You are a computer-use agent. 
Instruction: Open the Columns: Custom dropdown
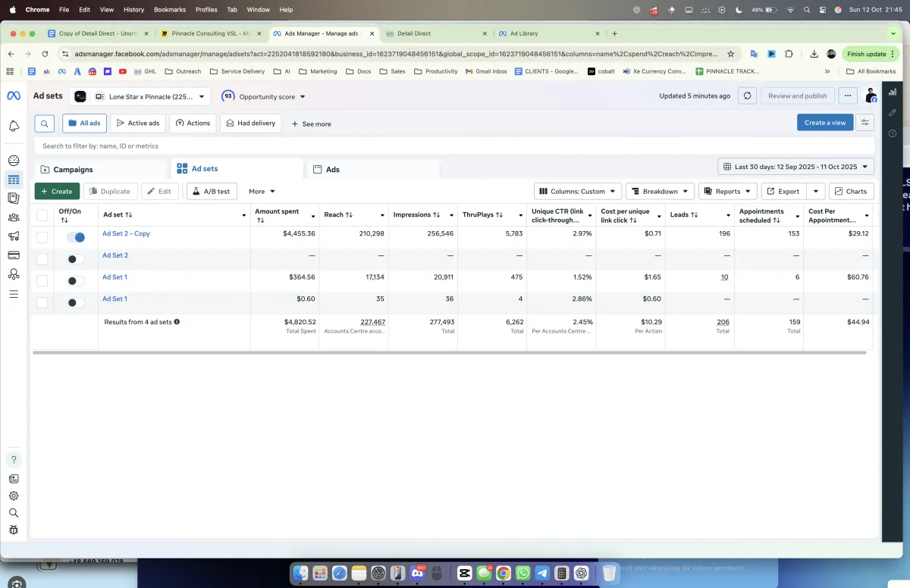(578, 192)
